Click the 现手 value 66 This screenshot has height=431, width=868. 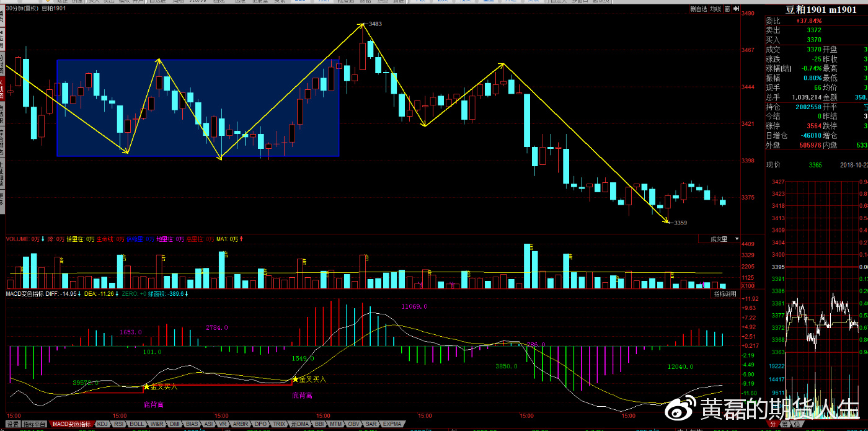[x=818, y=87]
